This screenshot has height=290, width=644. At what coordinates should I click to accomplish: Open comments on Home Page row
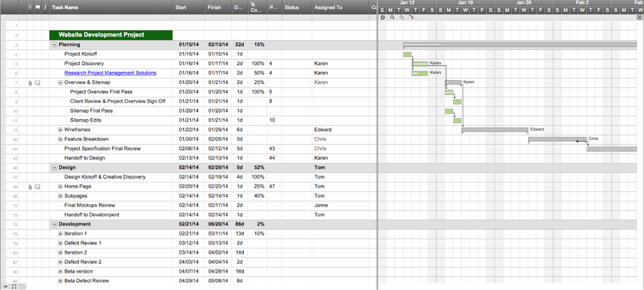38,187
